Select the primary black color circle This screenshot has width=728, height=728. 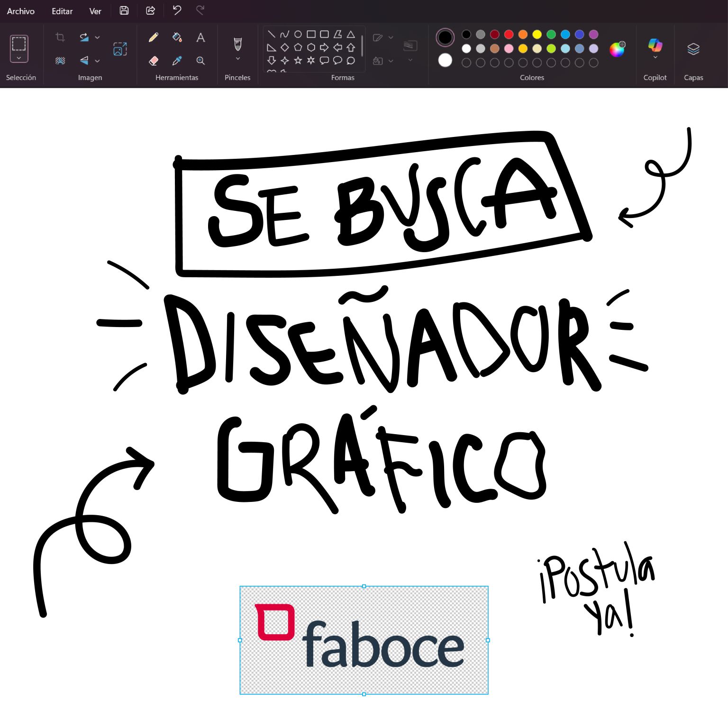(445, 37)
